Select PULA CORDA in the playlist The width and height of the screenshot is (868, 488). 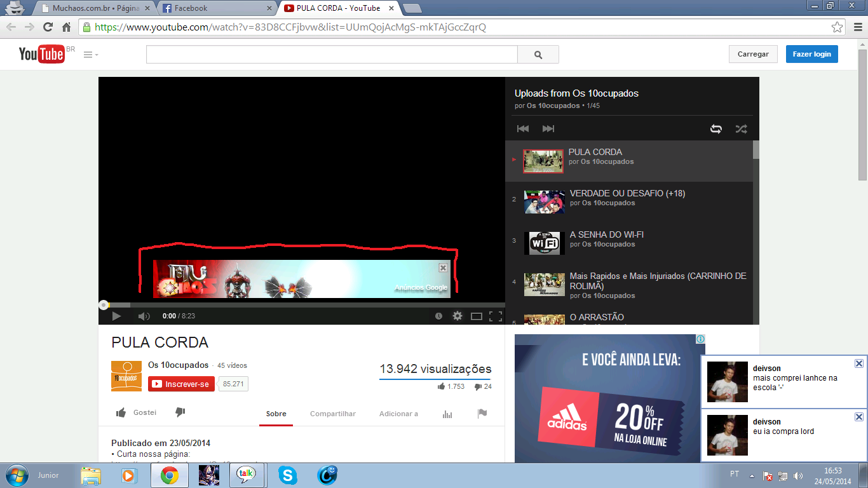(x=629, y=161)
